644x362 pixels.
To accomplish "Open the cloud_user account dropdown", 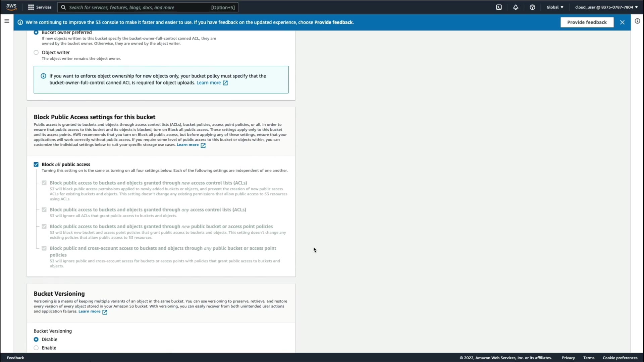I will point(606,7).
